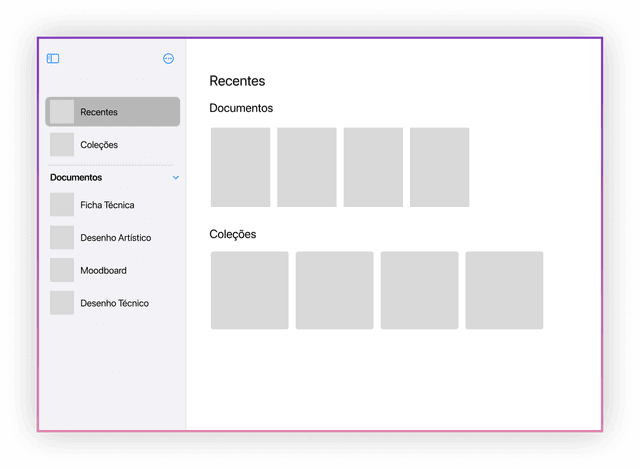Screen dimensions: 640x469
Task: Open the first recent document thumbnail
Action: (x=240, y=167)
